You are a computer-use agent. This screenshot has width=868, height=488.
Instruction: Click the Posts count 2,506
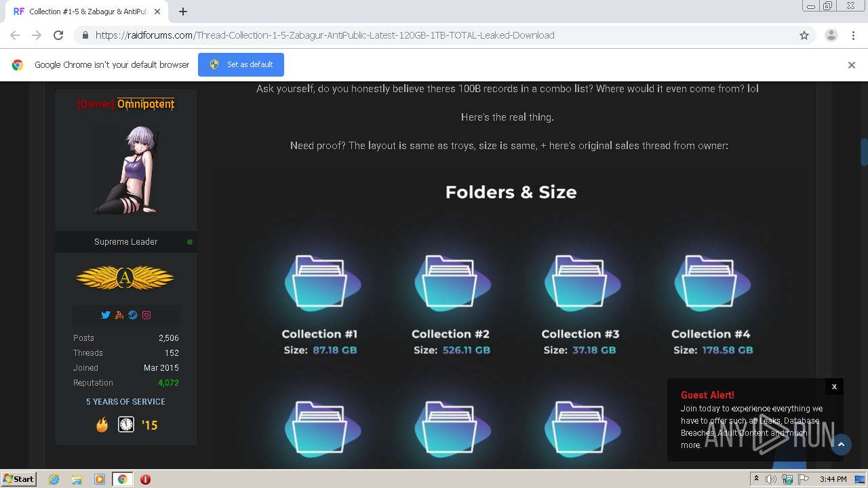169,338
